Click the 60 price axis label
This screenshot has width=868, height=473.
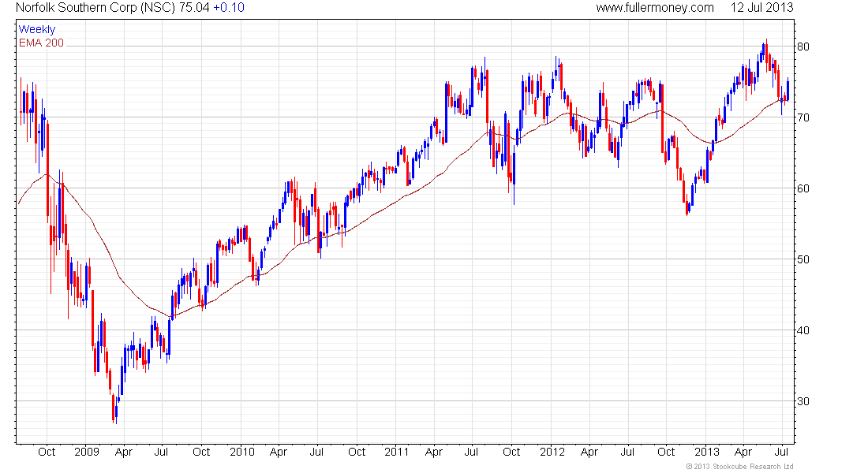point(803,188)
